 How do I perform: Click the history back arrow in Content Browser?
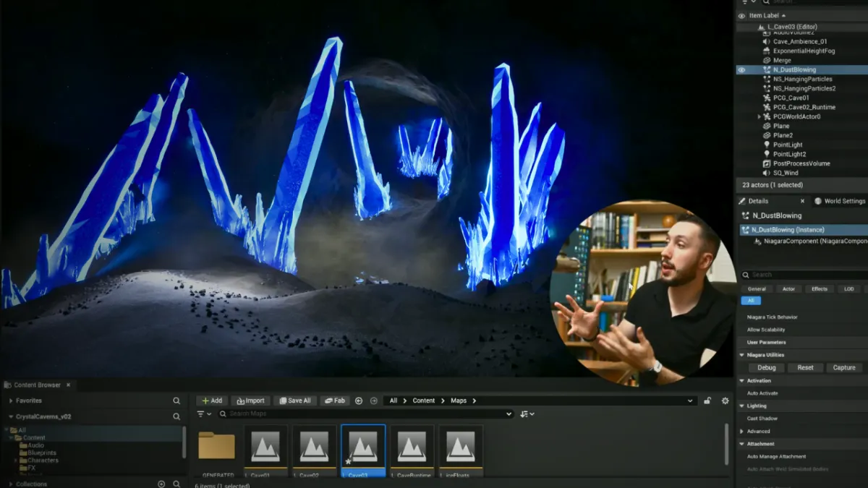[x=359, y=401]
